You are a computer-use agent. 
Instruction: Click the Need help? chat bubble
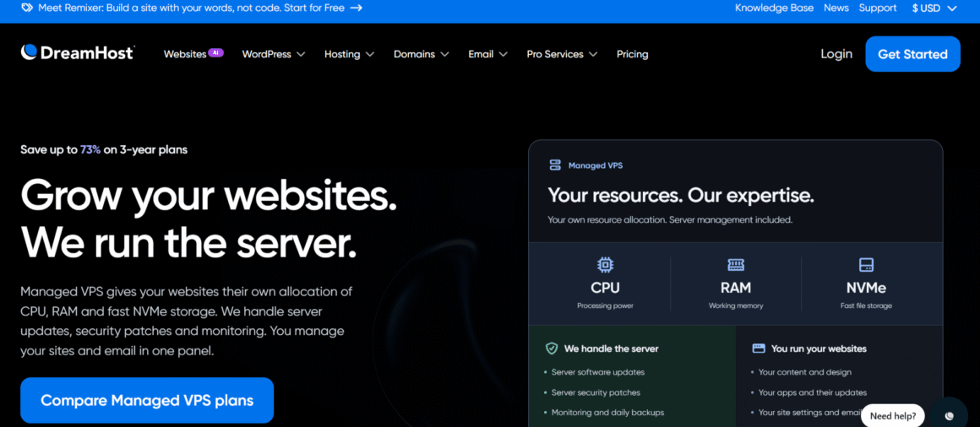click(892, 416)
